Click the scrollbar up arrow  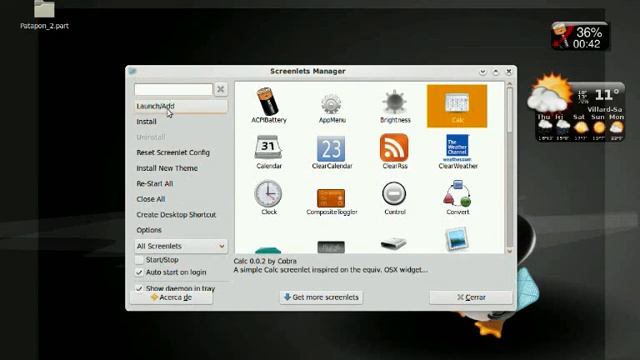coord(509,84)
